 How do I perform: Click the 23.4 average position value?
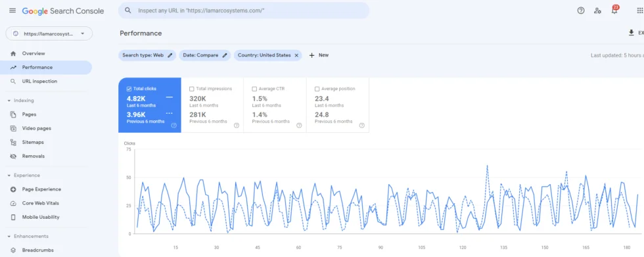[321, 99]
